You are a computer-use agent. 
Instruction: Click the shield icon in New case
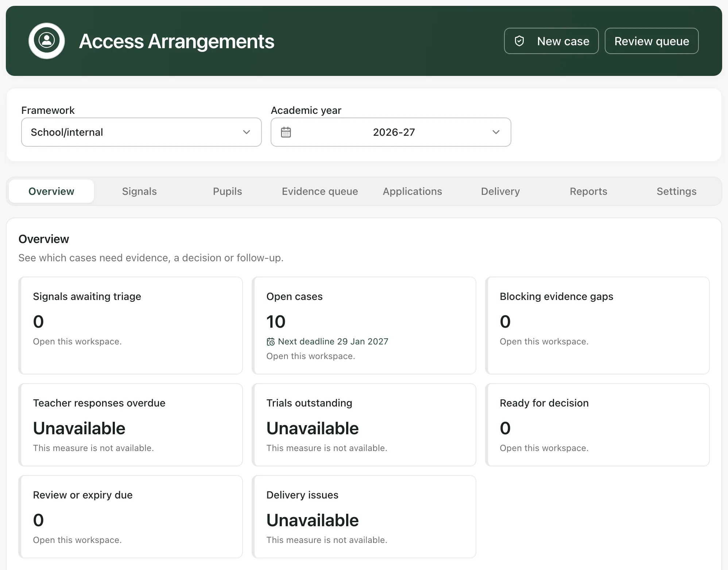[x=519, y=41]
